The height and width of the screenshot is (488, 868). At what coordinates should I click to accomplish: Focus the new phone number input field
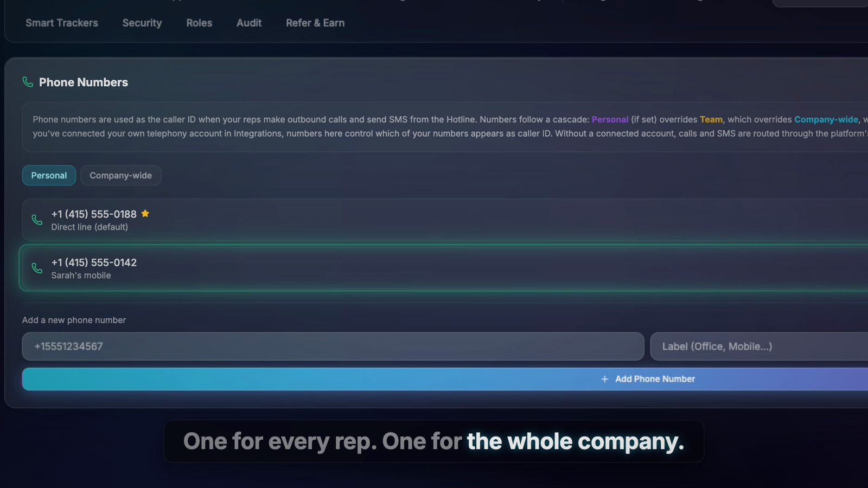click(x=333, y=346)
